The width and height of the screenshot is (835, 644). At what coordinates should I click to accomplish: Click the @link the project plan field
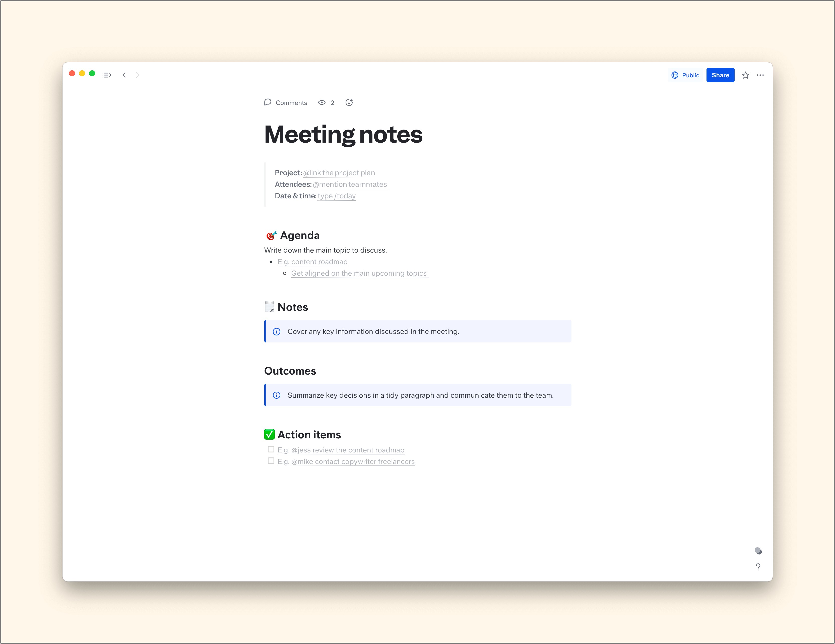click(338, 172)
